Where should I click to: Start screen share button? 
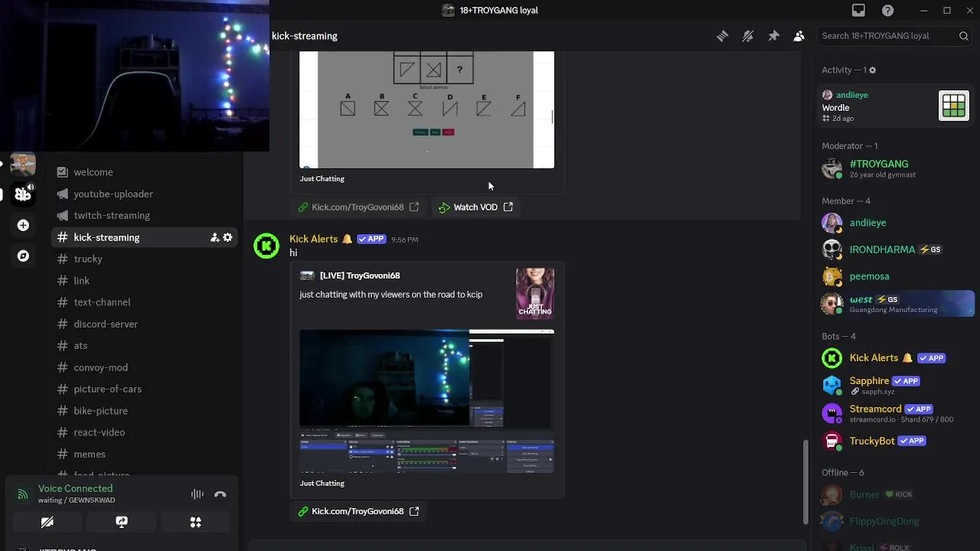122,522
